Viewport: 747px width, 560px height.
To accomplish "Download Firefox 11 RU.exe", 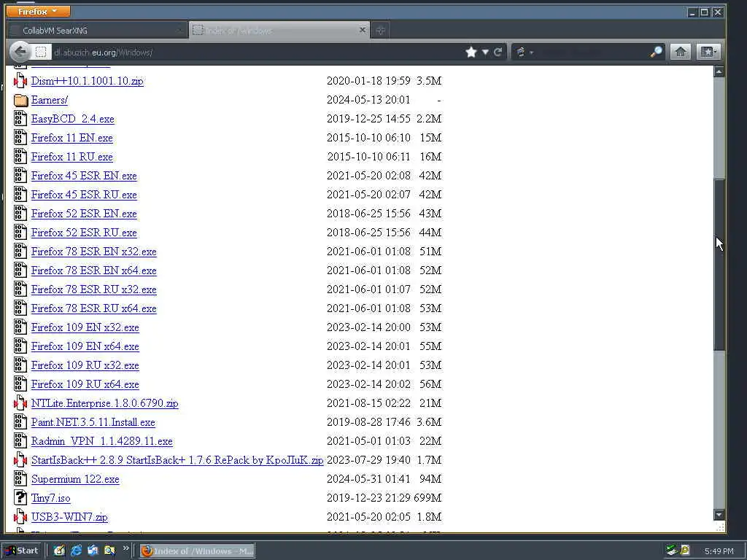I will coord(72,157).
